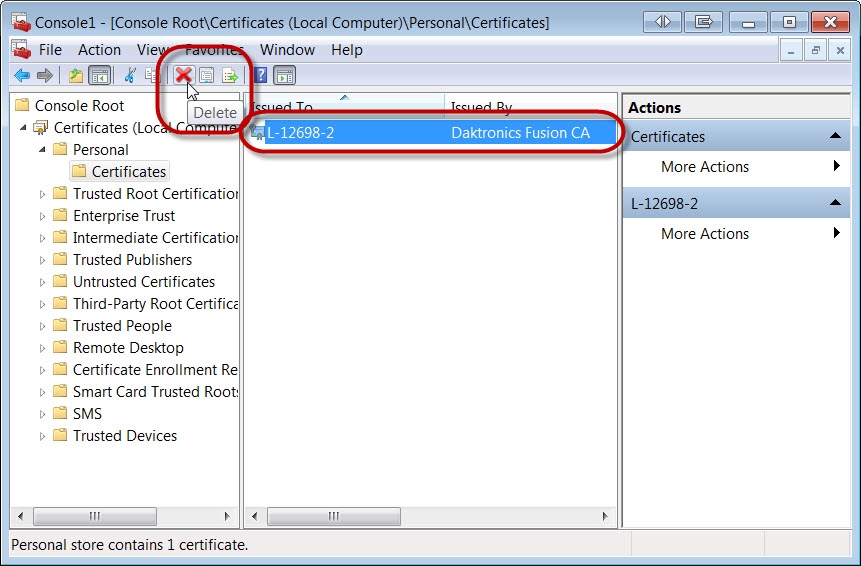Open the Action menu
Screen dimensions: 861x566
(x=99, y=50)
